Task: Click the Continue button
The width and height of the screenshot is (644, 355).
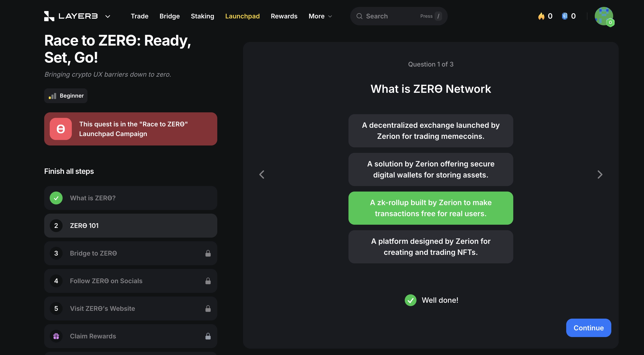Action: coord(588,328)
